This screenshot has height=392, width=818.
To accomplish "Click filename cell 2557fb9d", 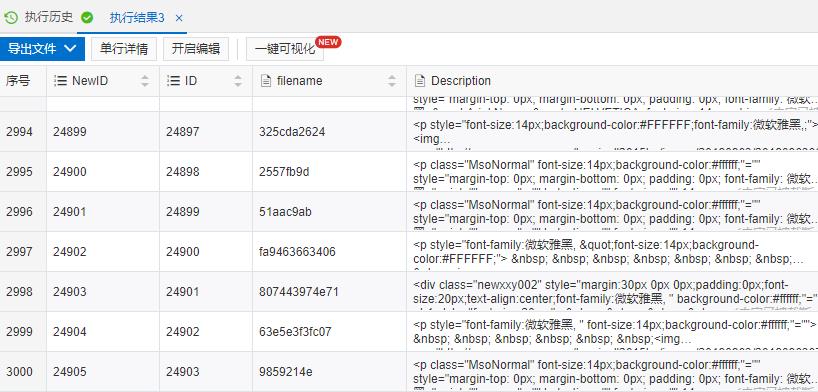I will pyautogui.click(x=329, y=172).
